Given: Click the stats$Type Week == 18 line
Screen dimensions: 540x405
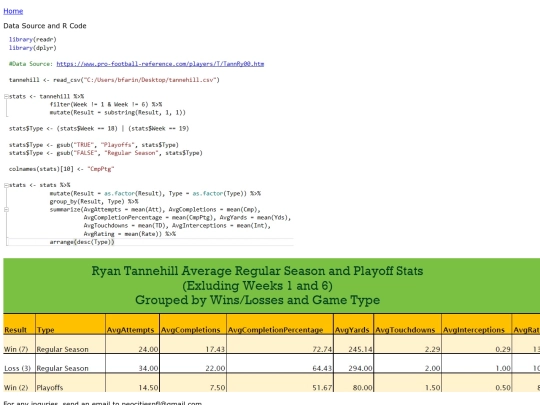Looking at the screenshot, I should pyautogui.click(x=99, y=128).
